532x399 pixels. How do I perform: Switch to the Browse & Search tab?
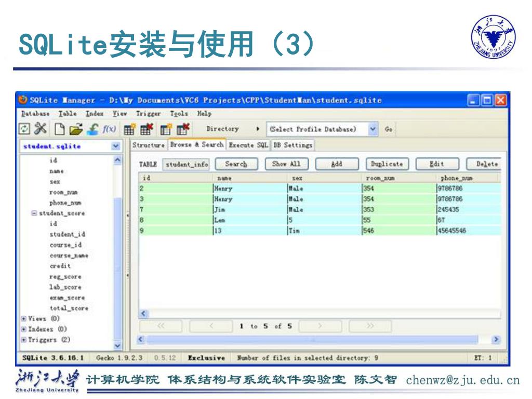(197, 144)
